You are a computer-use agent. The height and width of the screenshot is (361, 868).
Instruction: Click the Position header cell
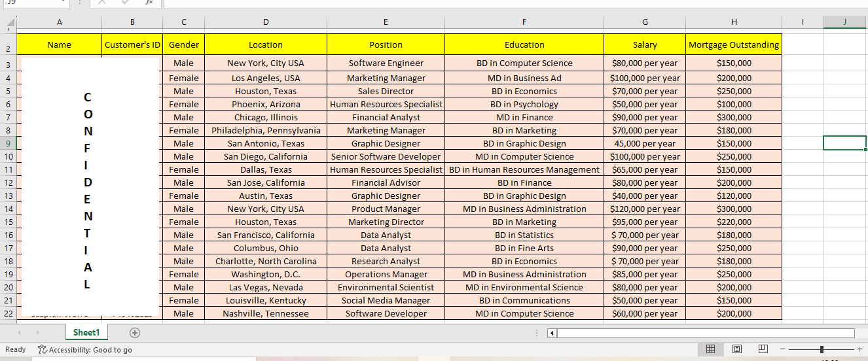coord(386,44)
